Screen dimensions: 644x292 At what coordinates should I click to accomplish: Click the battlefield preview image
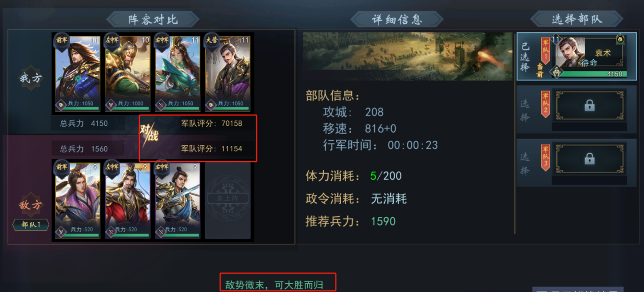[x=407, y=57]
